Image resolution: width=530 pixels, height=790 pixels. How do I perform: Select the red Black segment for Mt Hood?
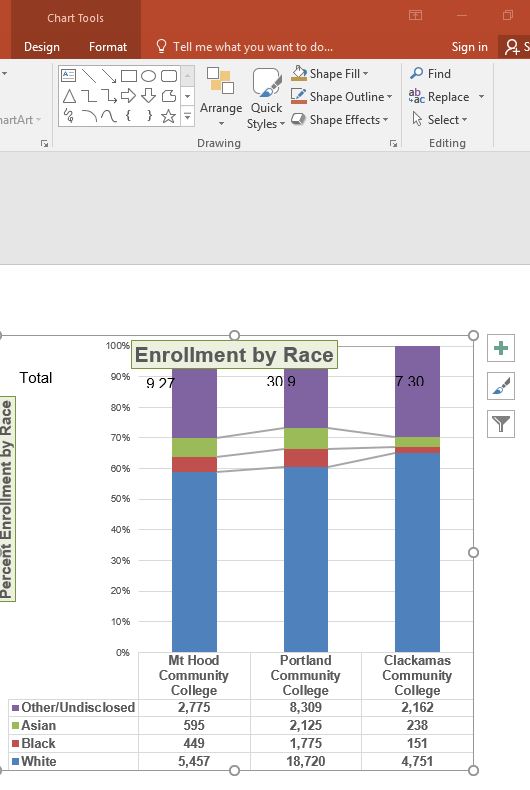point(194,465)
